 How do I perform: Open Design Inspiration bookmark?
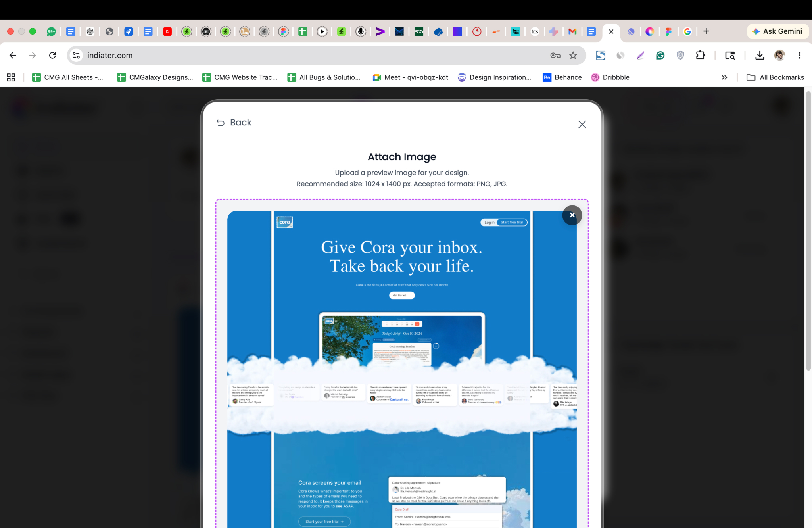(x=494, y=77)
